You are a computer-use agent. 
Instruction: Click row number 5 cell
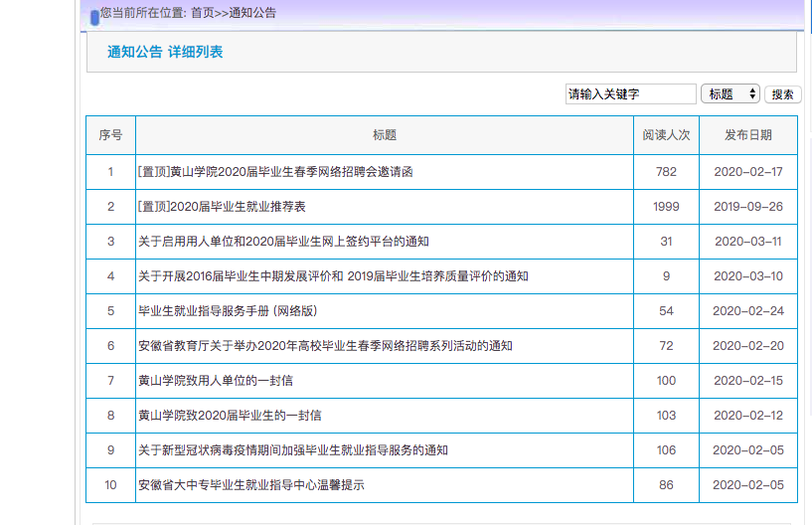111,310
